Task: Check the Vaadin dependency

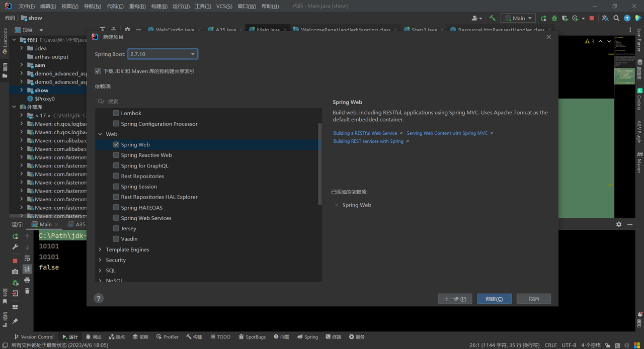Action: (x=116, y=239)
